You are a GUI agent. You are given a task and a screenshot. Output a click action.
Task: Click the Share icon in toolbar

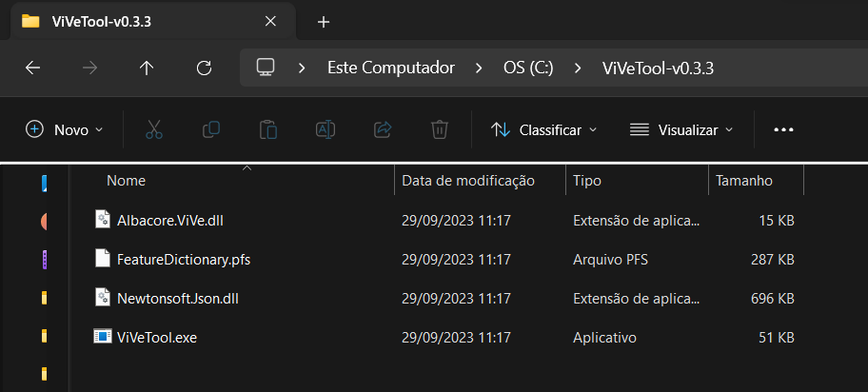pyautogui.click(x=383, y=130)
